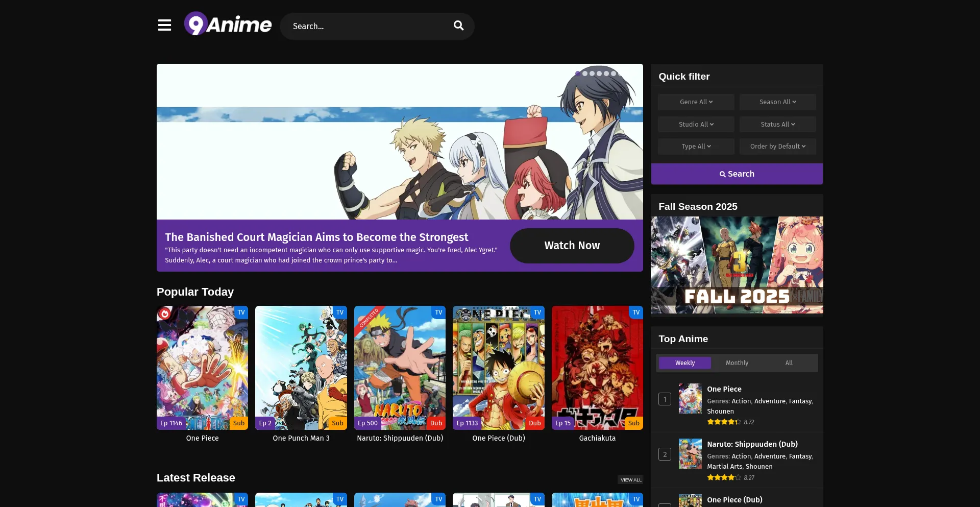Viewport: 980px width, 507px height.
Task: Click the Ep 2 badge on One Punch Man 3
Action: click(265, 423)
